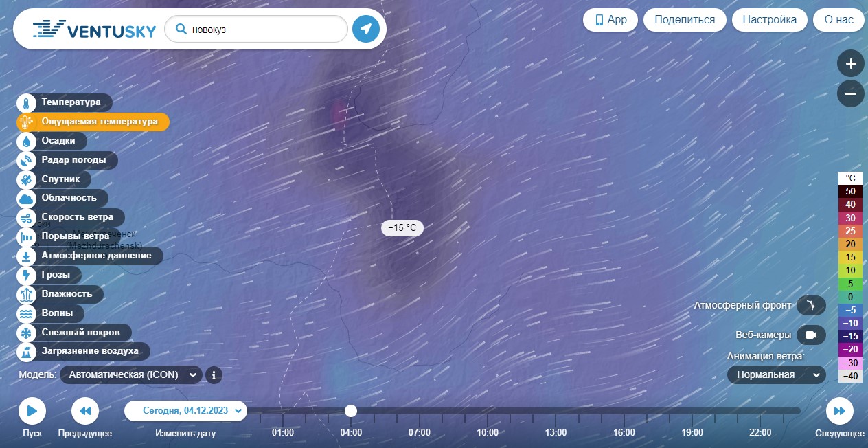Select the Радар погоды radar icon

tap(26, 160)
